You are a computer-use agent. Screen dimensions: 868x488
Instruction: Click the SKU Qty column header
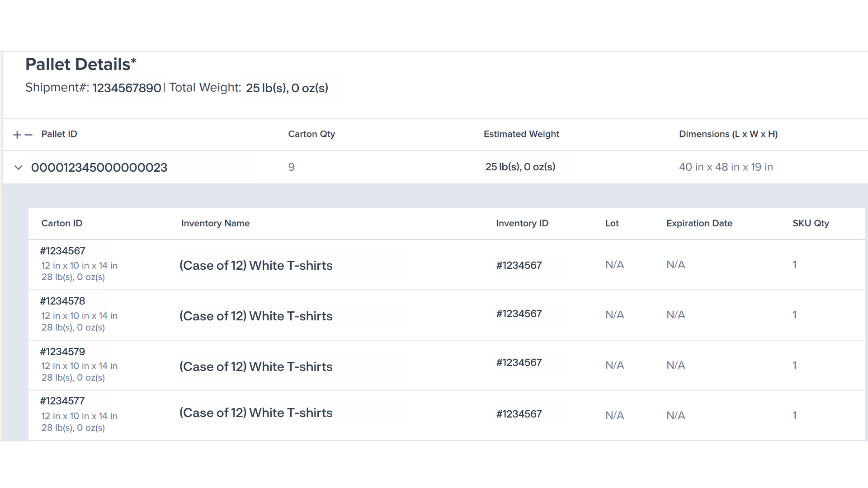coord(811,223)
